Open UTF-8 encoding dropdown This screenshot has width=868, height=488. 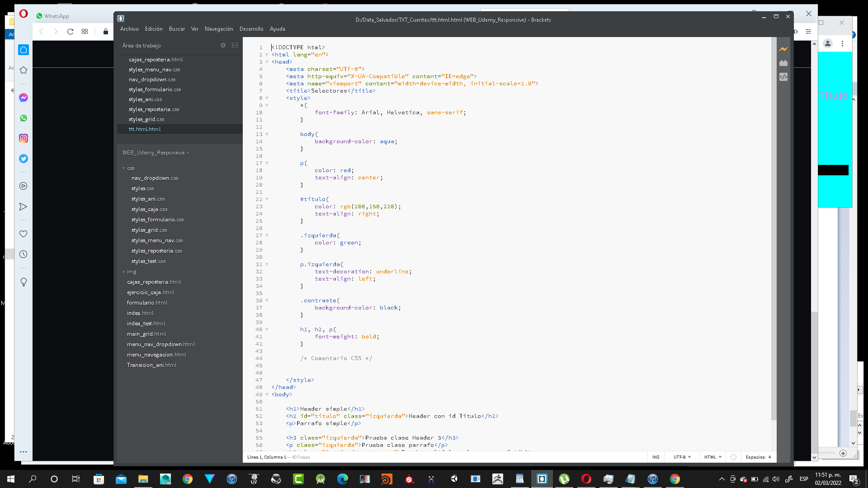click(x=682, y=457)
